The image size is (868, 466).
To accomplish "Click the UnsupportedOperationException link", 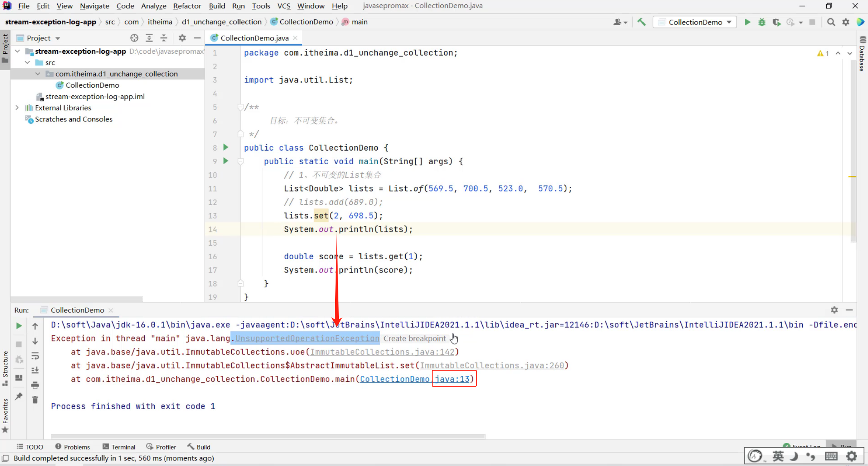I will (307, 339).
